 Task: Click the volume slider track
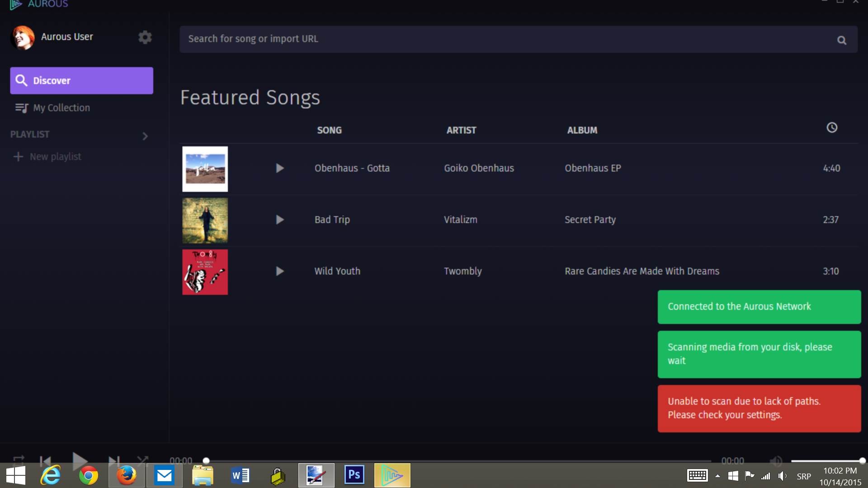[826, 461]
